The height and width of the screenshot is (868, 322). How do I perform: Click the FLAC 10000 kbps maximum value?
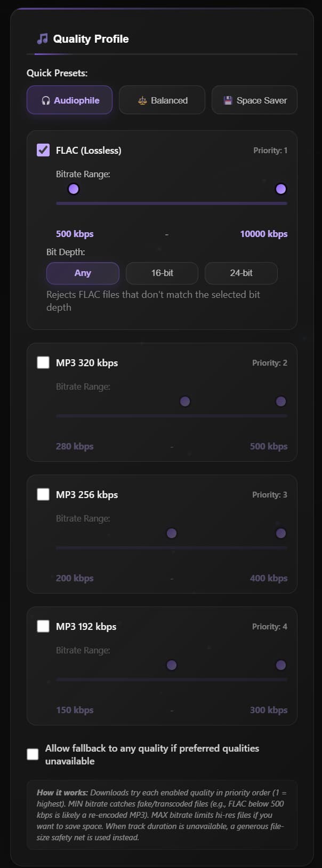(x=263, y=234)
